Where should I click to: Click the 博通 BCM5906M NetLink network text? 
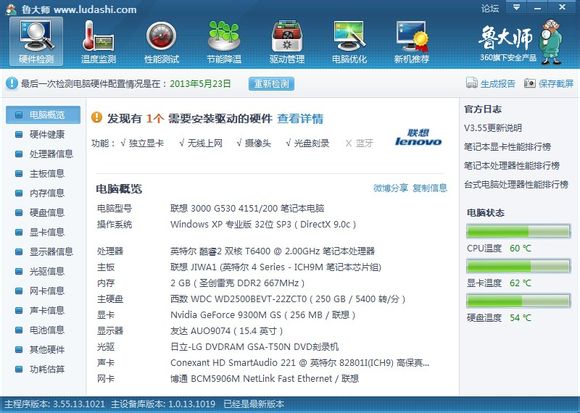264,379
